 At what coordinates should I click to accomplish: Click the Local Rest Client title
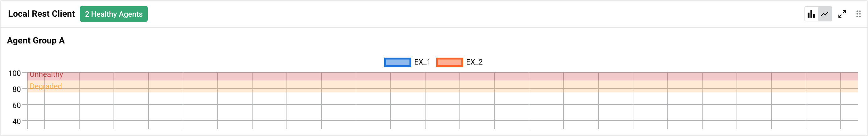click(x=42, y=14)
